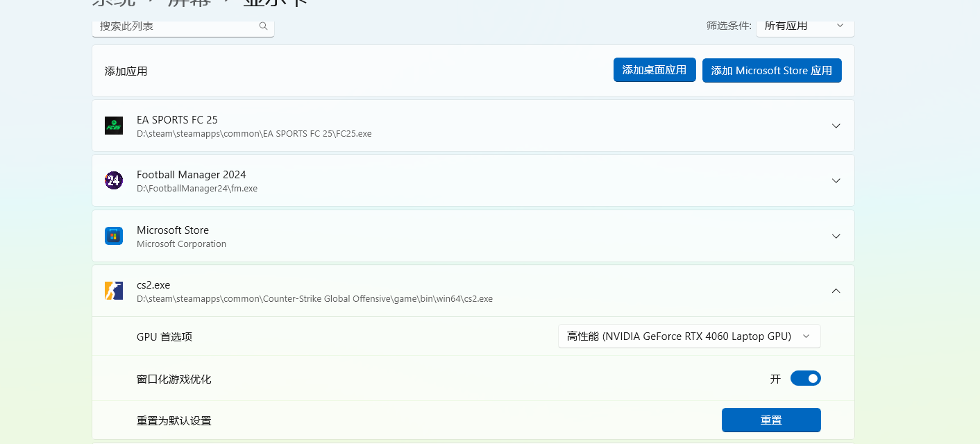Click the cs2.exe win64 path text

314,299
